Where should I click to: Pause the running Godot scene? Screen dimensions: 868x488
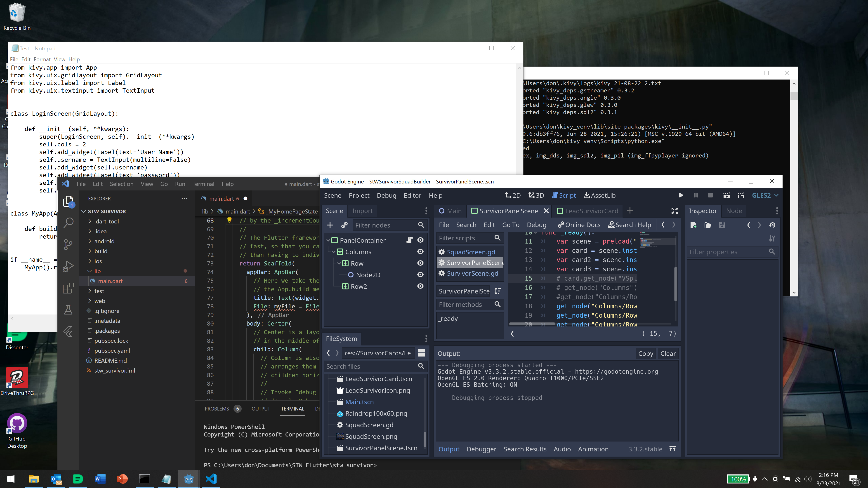(696, 195)
